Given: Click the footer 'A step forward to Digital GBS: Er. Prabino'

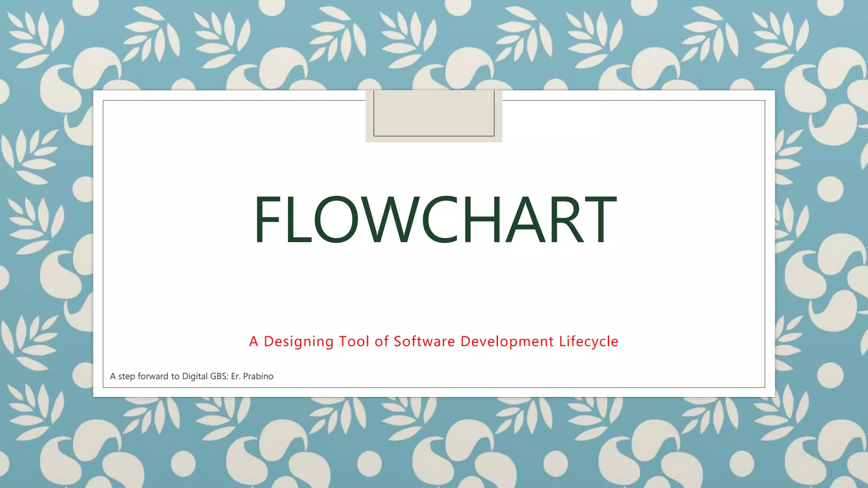Looking at the screenshot, I should pos(192,376).
